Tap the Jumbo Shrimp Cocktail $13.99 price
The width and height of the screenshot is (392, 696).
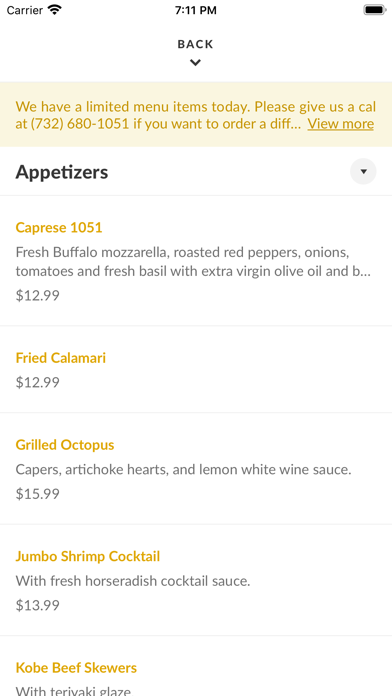click(37, 605)
